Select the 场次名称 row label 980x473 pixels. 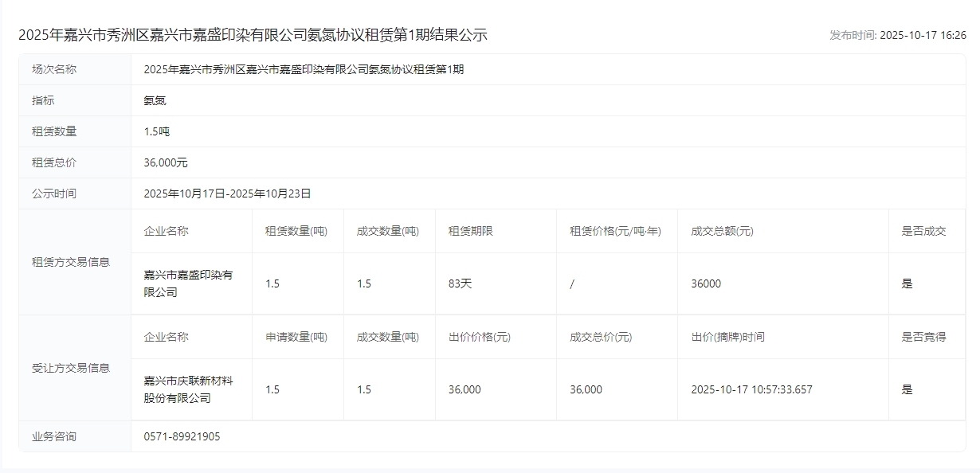tap(54, 69)
